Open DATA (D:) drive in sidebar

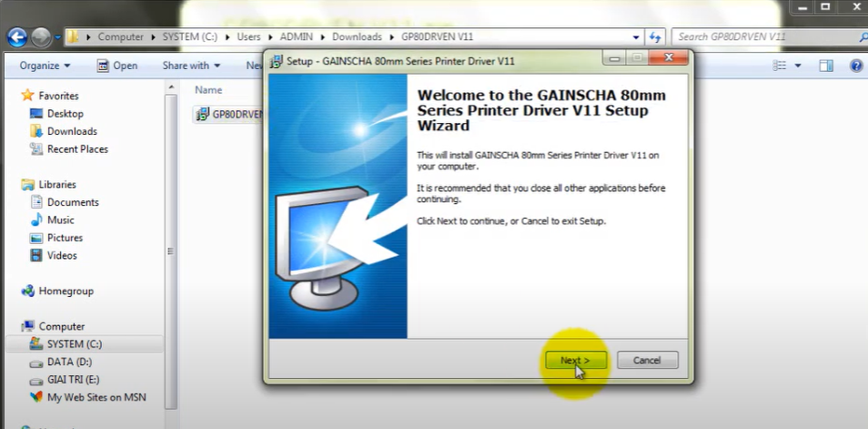70,362
